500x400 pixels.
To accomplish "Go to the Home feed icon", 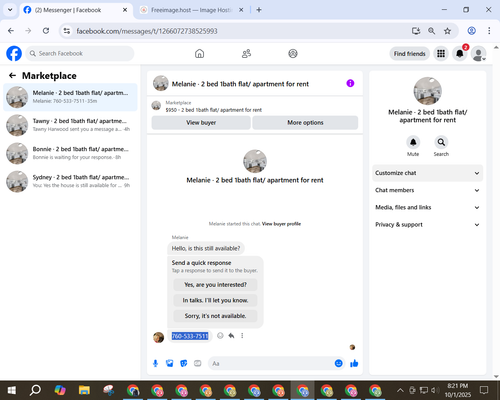I will (x=199, y=53).
